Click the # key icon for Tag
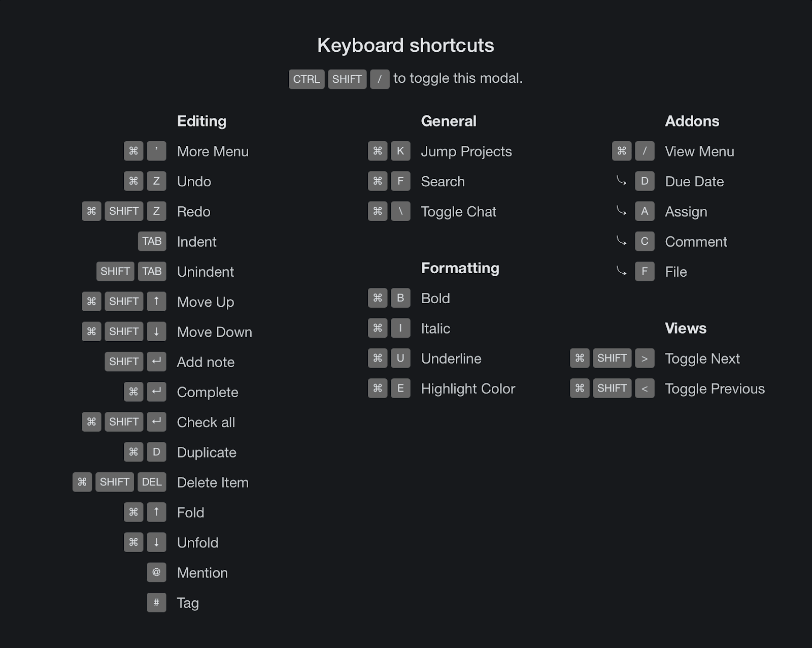Viewport: 812px width, 648px height. point(156,602)
